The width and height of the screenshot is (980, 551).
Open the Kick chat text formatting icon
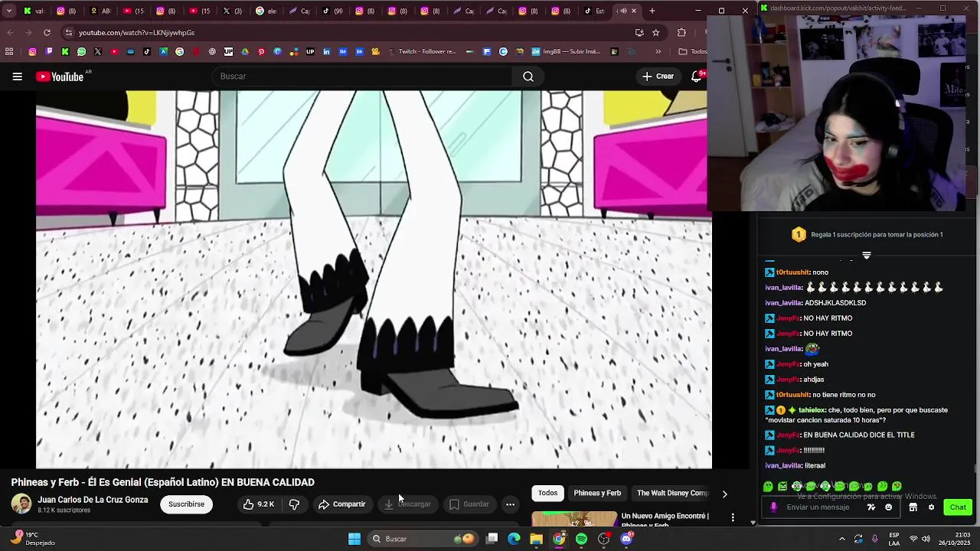point(871,507)
